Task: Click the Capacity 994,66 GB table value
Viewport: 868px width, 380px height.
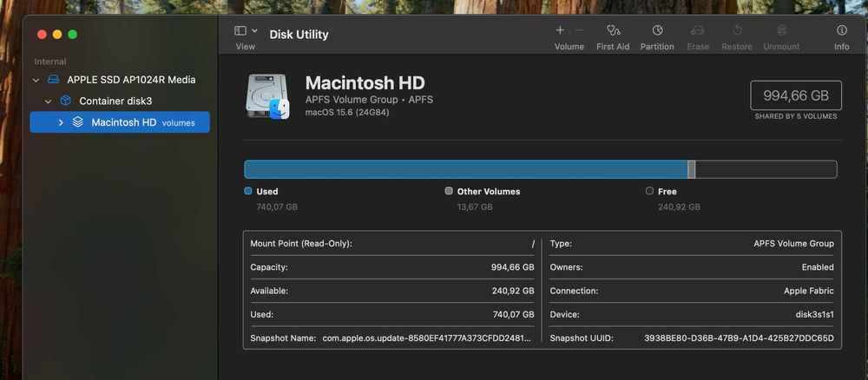Action: coord(513,267)
